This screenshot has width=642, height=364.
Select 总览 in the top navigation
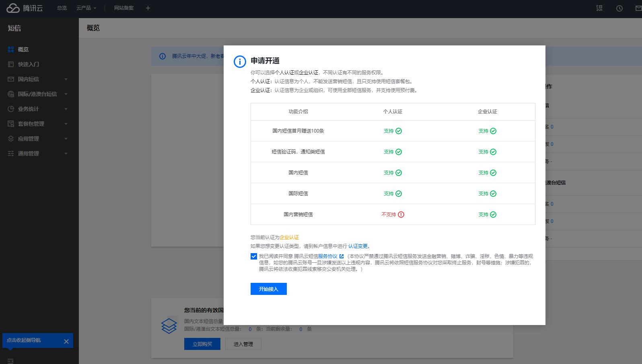click(62, 8)
